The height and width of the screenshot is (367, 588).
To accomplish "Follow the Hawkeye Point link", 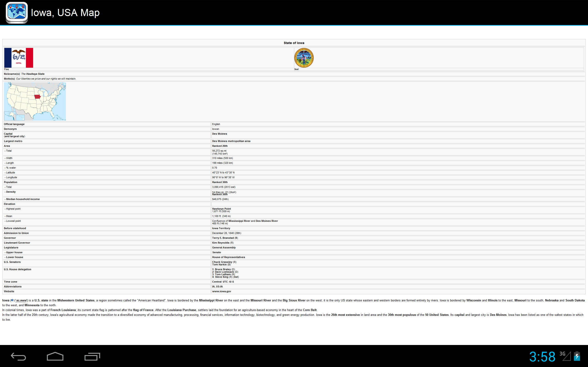I will click(x=221, y=209).
